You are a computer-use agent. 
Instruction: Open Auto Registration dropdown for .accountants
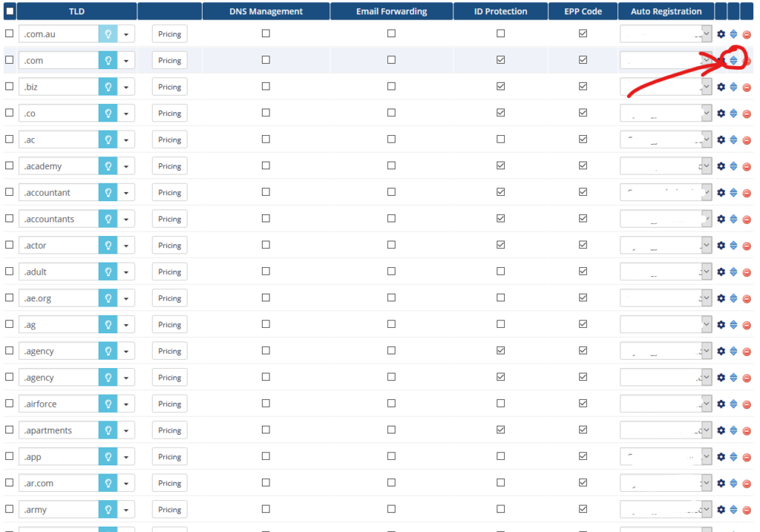665,219
